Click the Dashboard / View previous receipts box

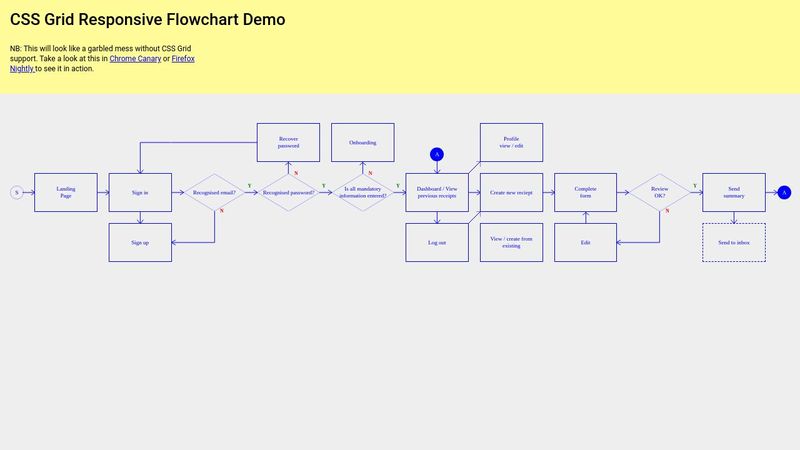(x=436, y=192)
